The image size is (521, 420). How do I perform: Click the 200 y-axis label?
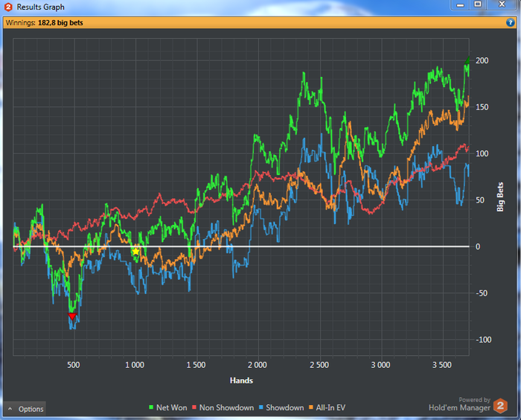coord(482,60)
